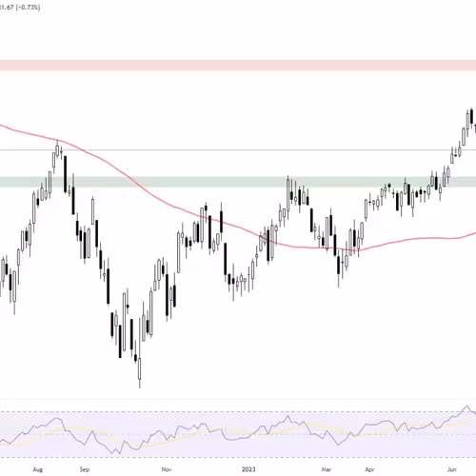Click the June high candlestick
476x476 pixels.
point(471,117)
